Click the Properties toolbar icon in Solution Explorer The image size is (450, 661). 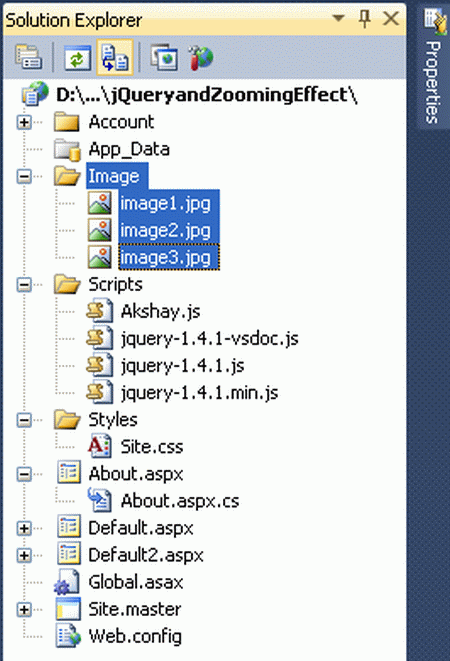point(28,57)
